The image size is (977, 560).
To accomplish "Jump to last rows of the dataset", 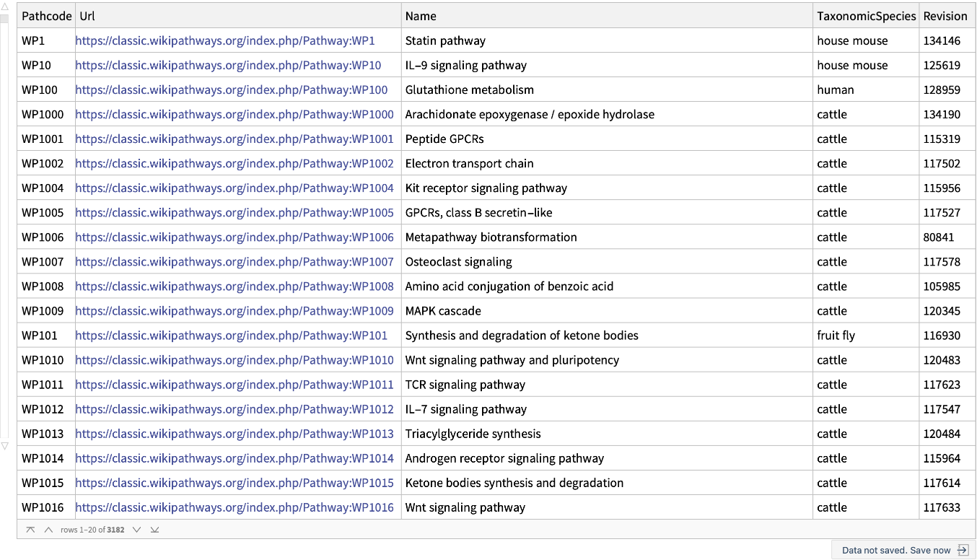I will [x=154, y=530].
